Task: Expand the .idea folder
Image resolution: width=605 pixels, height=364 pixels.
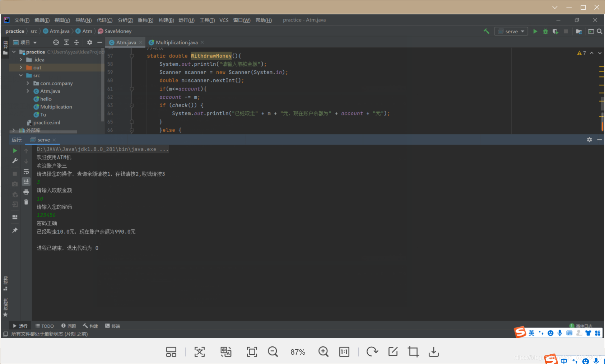Action: click(x=21, y=60)
